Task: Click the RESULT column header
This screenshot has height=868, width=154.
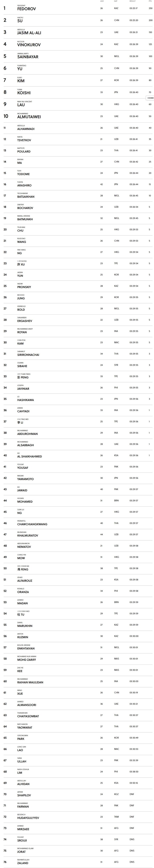Action: tap(132, 1)
